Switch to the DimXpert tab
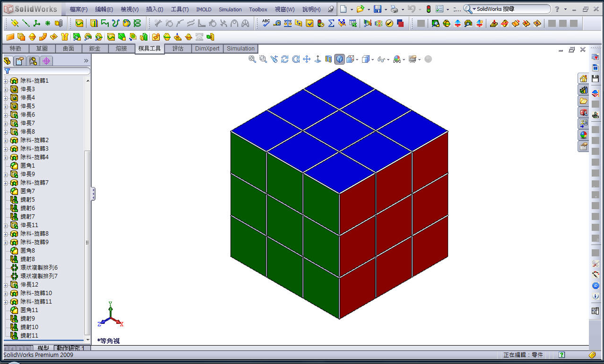The height and width of the screenshot is (364, 604). pos(207,49)
